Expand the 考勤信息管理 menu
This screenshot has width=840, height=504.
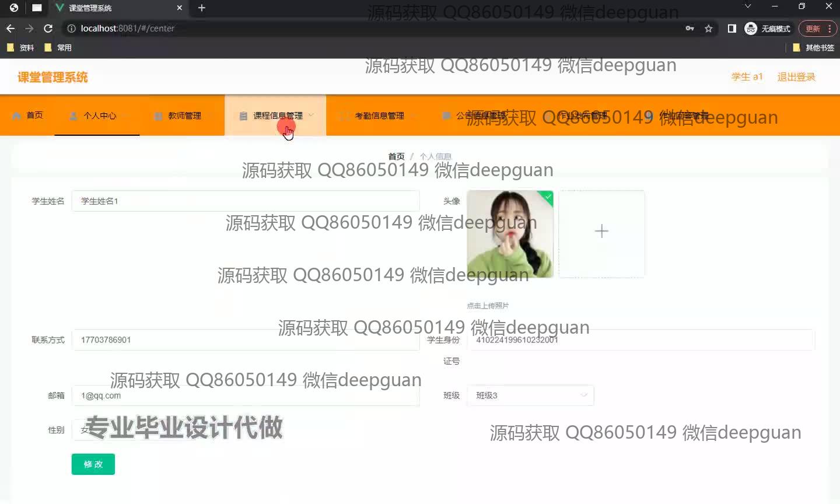point(379,116)
